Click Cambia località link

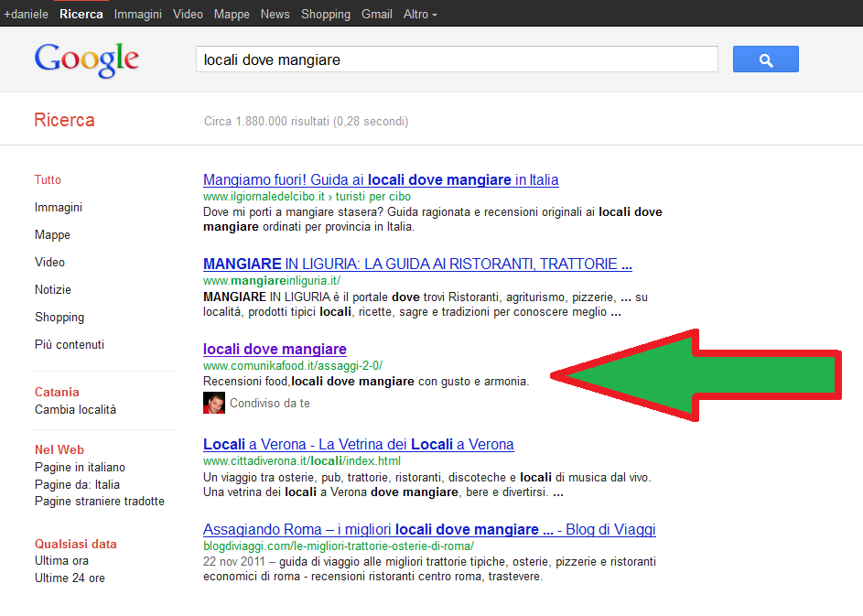75,409
